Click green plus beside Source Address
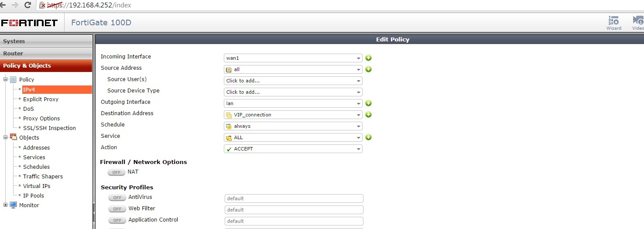 tap(368, 69)
